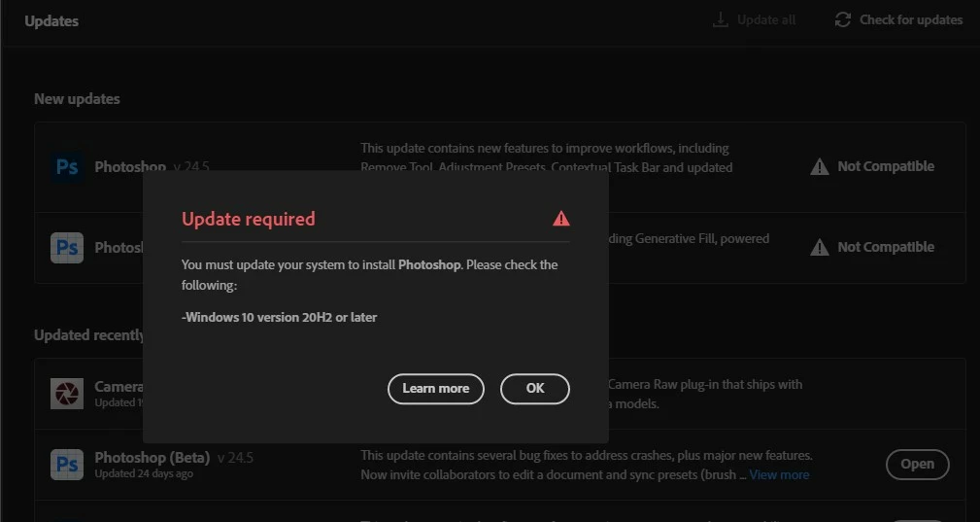
Task: Click the download icon beside Update all
Action: click(x=721, y=20)
